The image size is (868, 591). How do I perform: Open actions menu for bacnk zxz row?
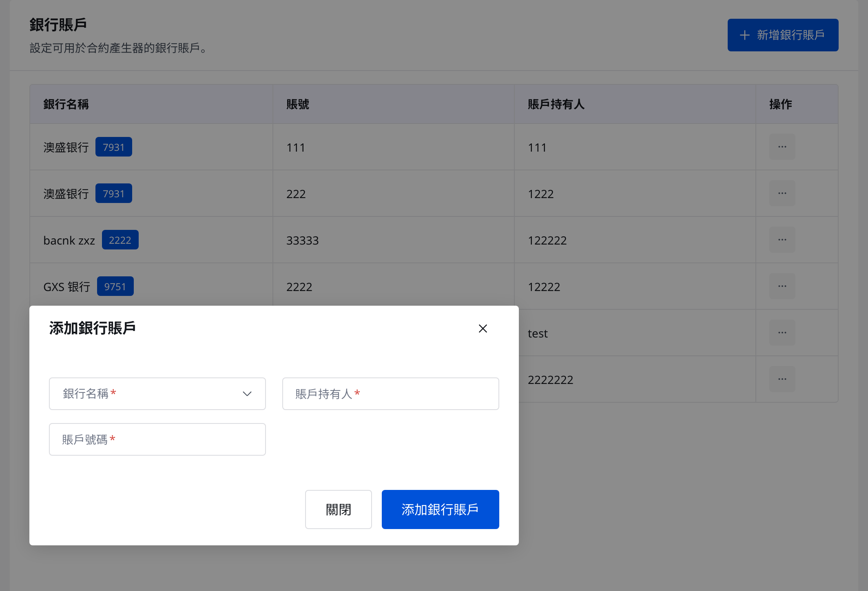tap(782, 240)
